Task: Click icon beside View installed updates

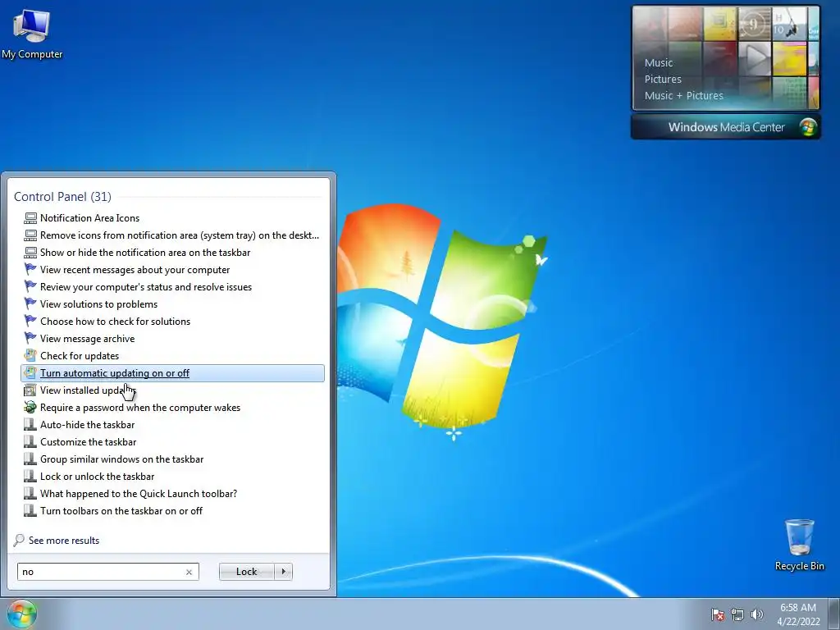Action: click(30, 390)
